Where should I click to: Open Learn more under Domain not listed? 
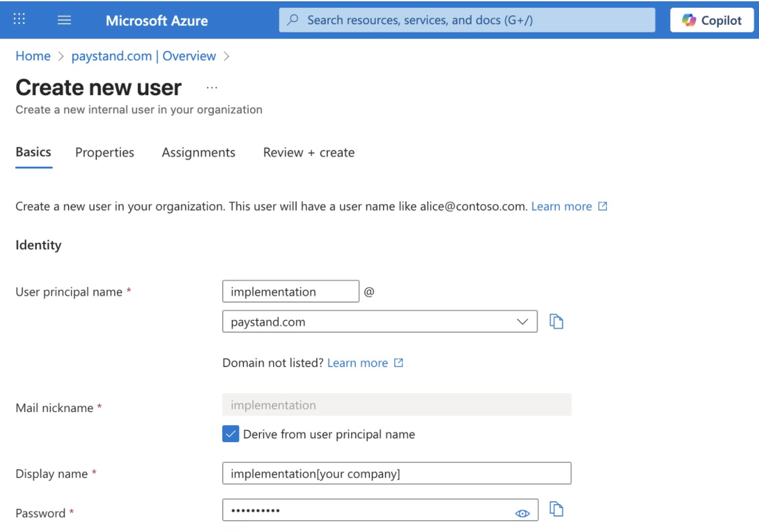[358, 363]
